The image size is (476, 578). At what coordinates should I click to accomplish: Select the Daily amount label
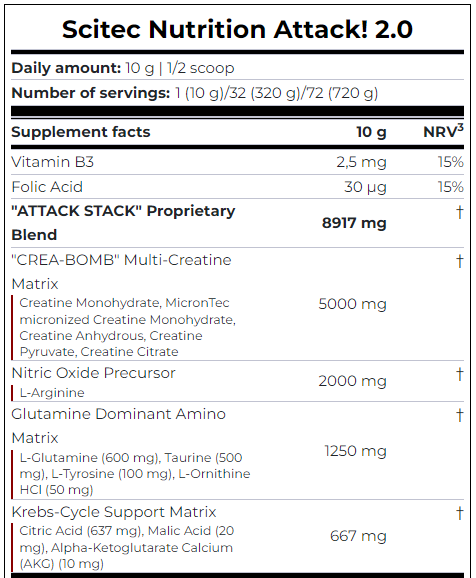tap(66, 68)
